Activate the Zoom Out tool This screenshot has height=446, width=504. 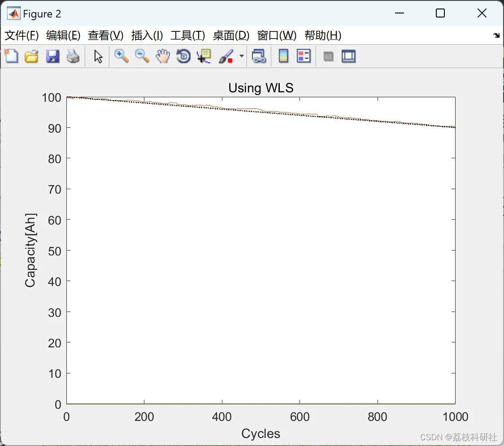click(x=142, y=56)
